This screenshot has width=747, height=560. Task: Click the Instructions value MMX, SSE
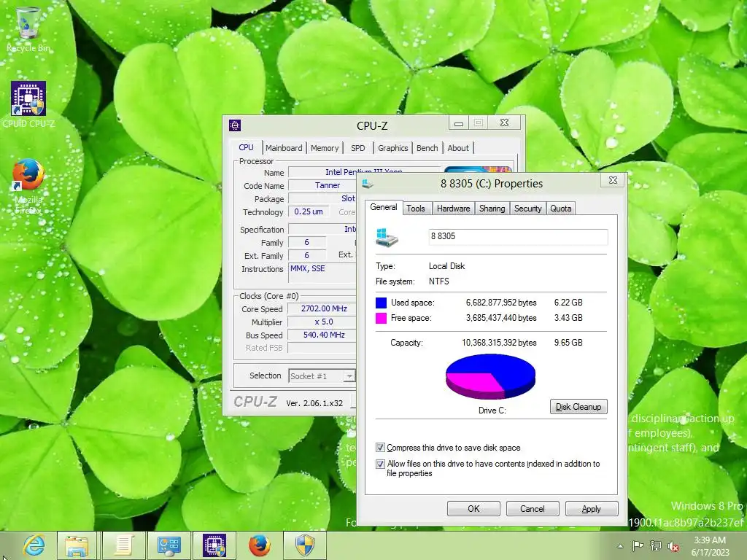[308, 268]
